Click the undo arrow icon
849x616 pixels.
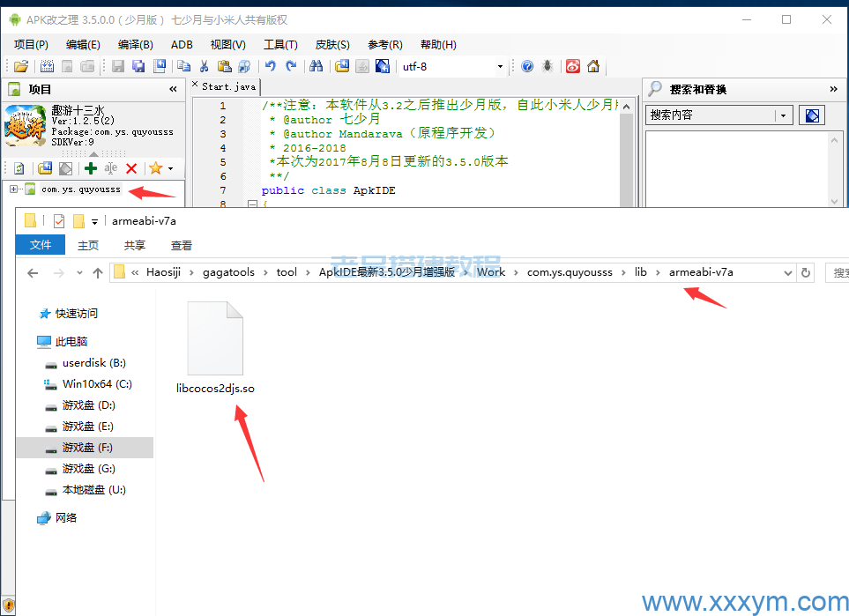point(271,66)
